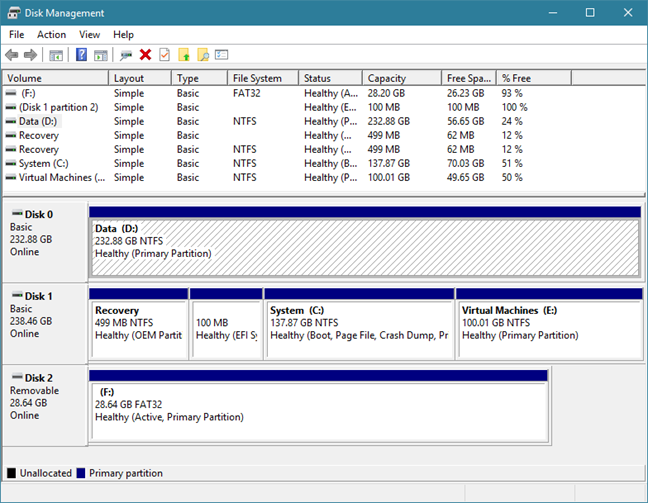Click the disk connect/rescan toolbar icon
This screenshot has height=503, width=648.
pyautogui.click(x=126, y=55)
